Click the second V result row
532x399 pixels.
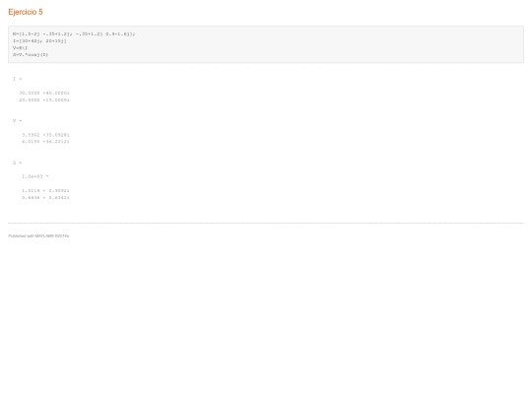[45, 142]
